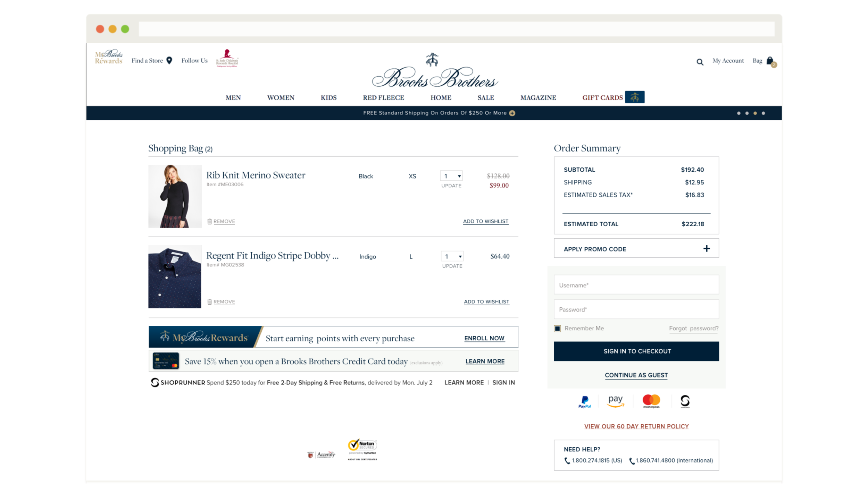This screenshot has height=502, width=868.
Task: Open the HOME menu
Action: [441, 98]
